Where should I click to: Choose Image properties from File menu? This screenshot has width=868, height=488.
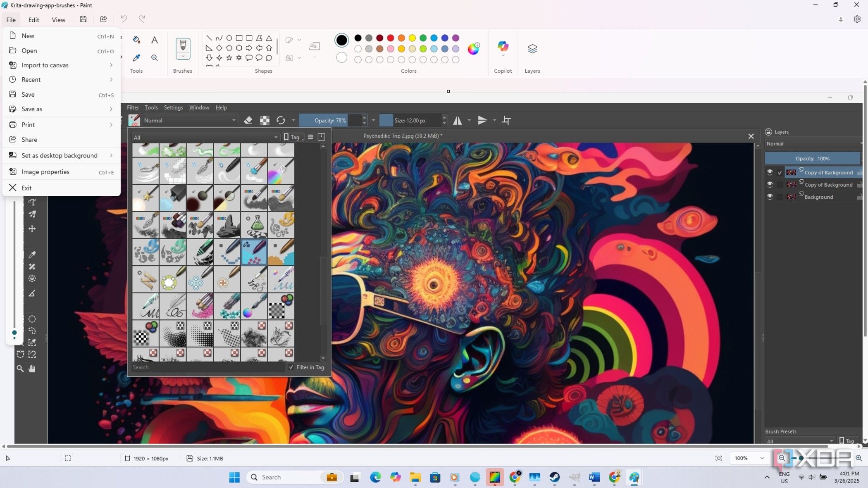pyautogui.click(x=61, y=172)
